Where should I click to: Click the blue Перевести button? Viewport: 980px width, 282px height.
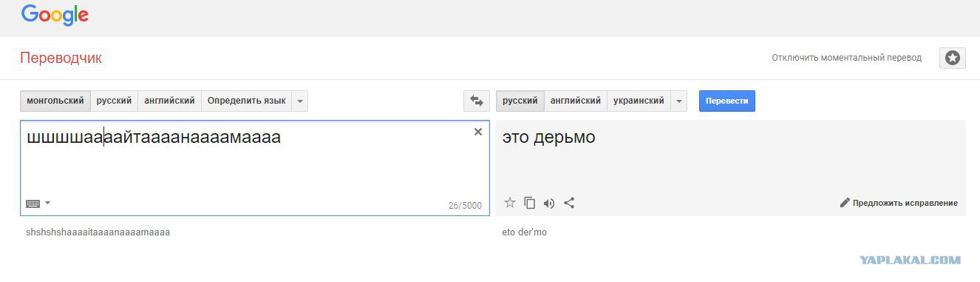[727, 101]
